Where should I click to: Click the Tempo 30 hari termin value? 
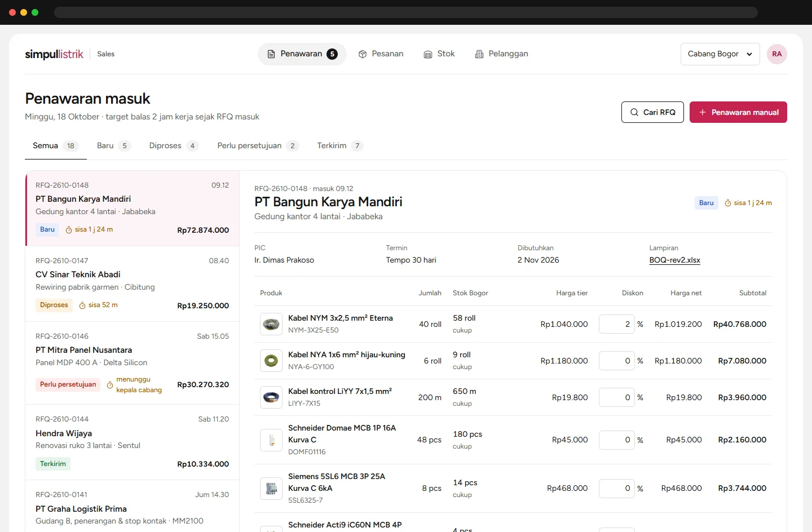[x=411, y=260]
